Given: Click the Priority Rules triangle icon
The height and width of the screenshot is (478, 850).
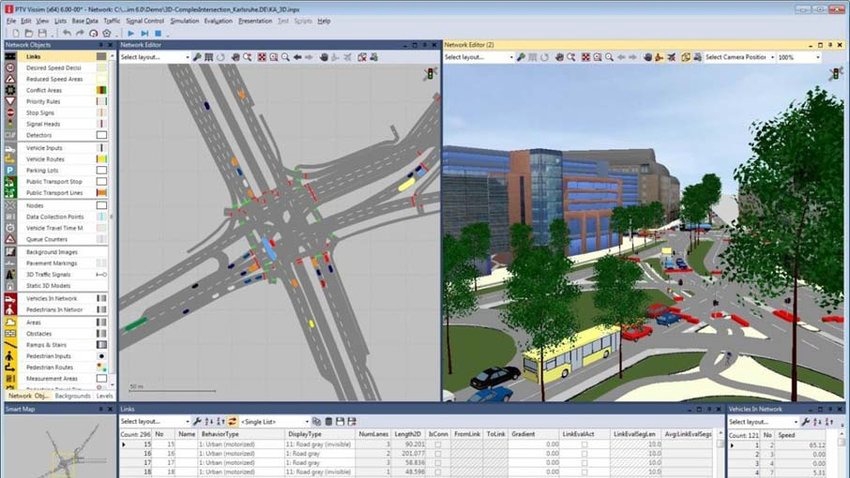Looking at the screenshot, I should 9,101.
